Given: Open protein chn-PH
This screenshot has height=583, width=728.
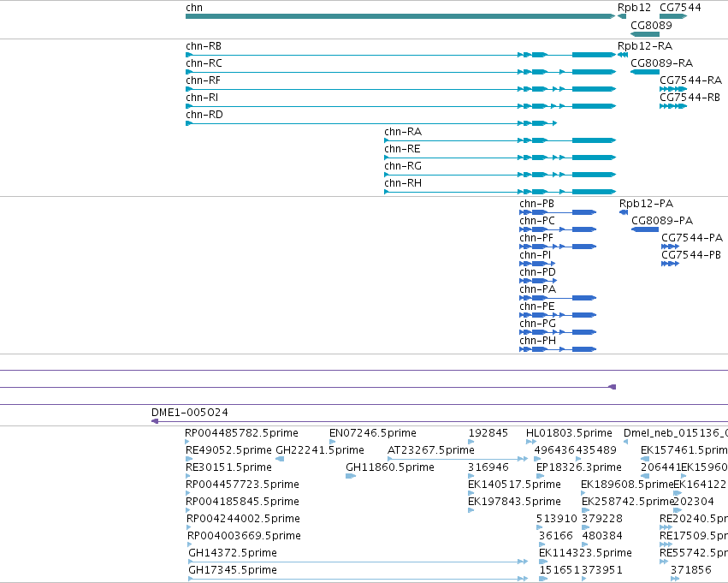Looking at the screenshot, I should (x=537, y=342).
